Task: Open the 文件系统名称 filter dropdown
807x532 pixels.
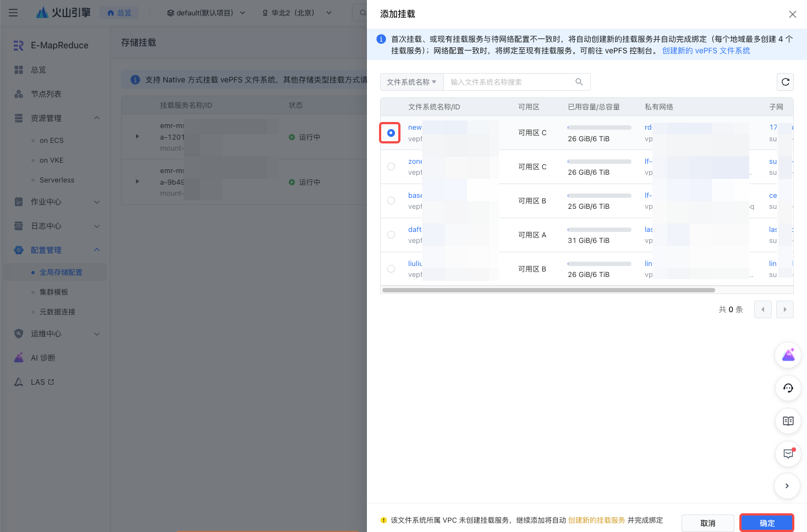Action: point(411,82)
